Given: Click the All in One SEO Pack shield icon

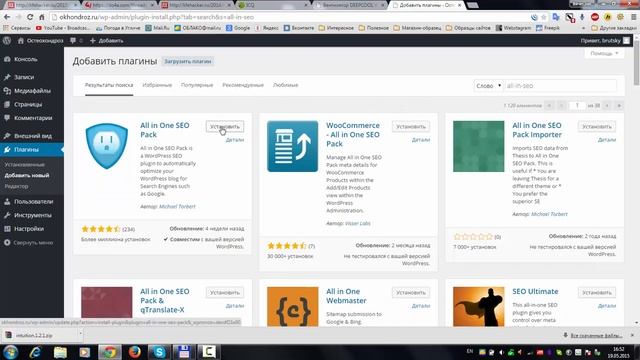Looking at the screenshot, I should [107, 146].
